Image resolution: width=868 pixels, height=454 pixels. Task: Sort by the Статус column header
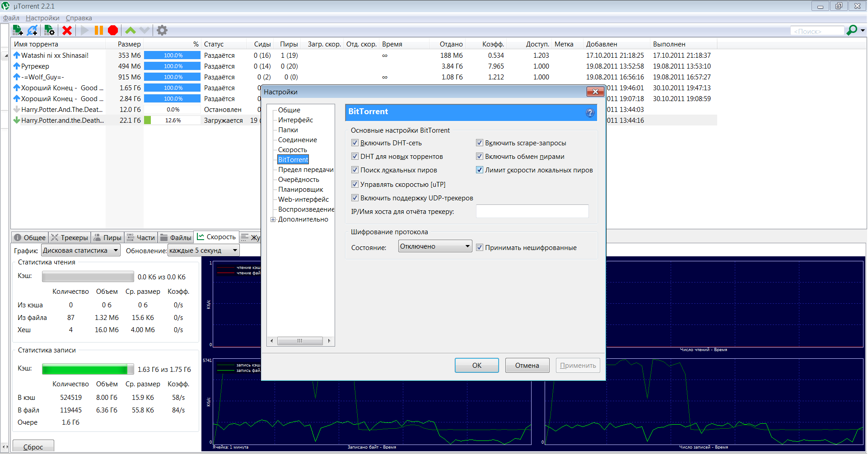[224, 44]
